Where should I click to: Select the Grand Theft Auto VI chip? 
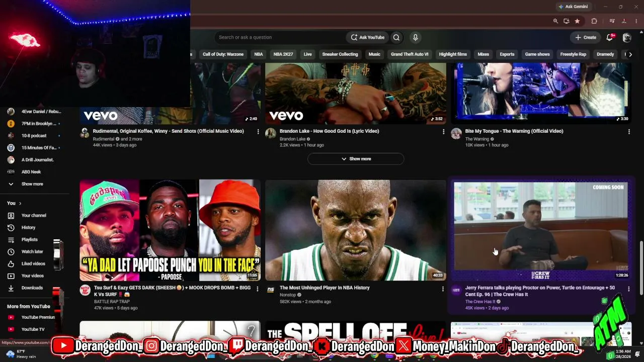pos(410,54)
